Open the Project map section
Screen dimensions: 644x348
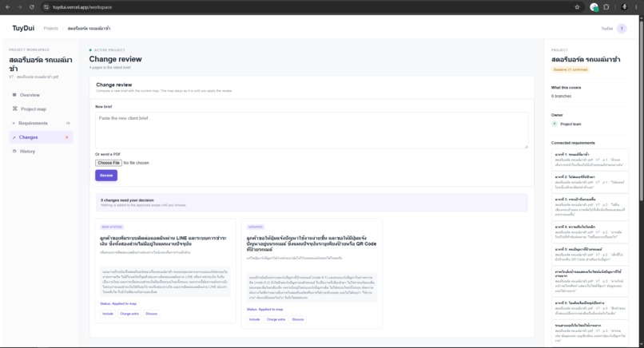coord(41,109)
